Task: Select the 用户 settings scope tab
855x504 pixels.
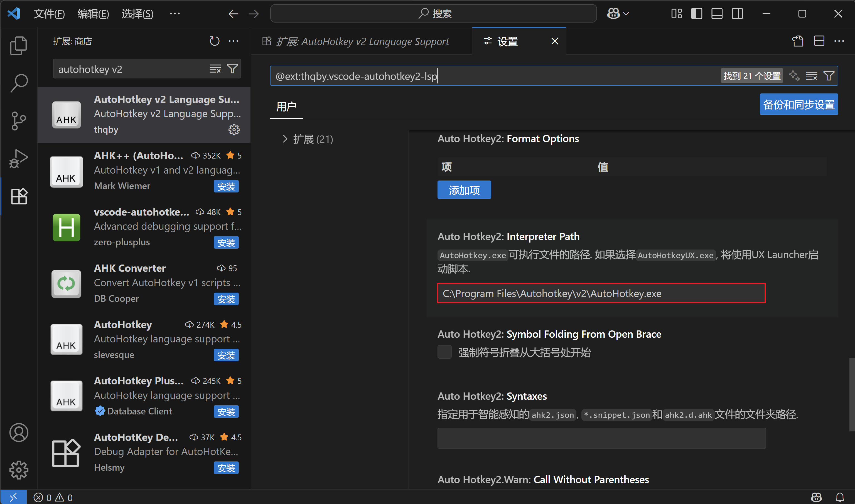Action: [286, 107]
